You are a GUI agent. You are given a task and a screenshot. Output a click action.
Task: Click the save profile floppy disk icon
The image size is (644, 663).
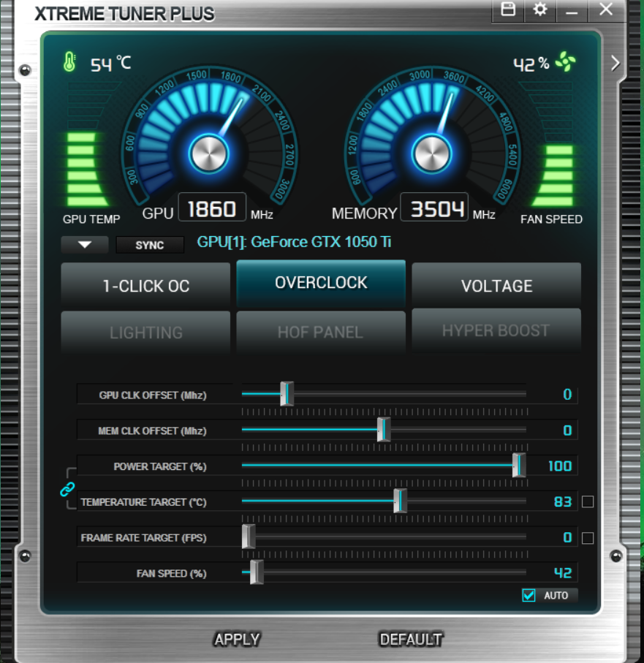point(508,10)
